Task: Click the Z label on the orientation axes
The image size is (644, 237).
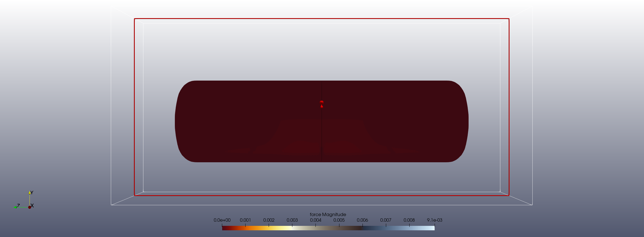Action: 18,205
